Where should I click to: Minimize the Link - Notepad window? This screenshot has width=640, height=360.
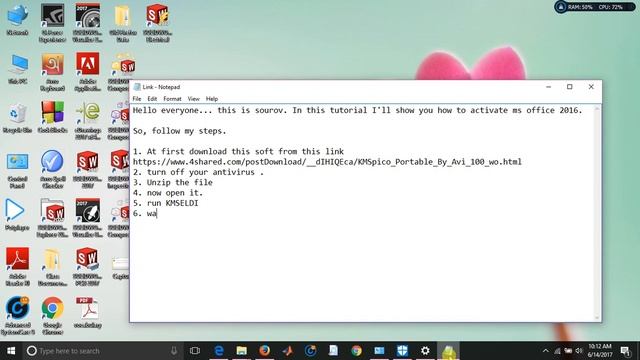(x=549, y=87)
